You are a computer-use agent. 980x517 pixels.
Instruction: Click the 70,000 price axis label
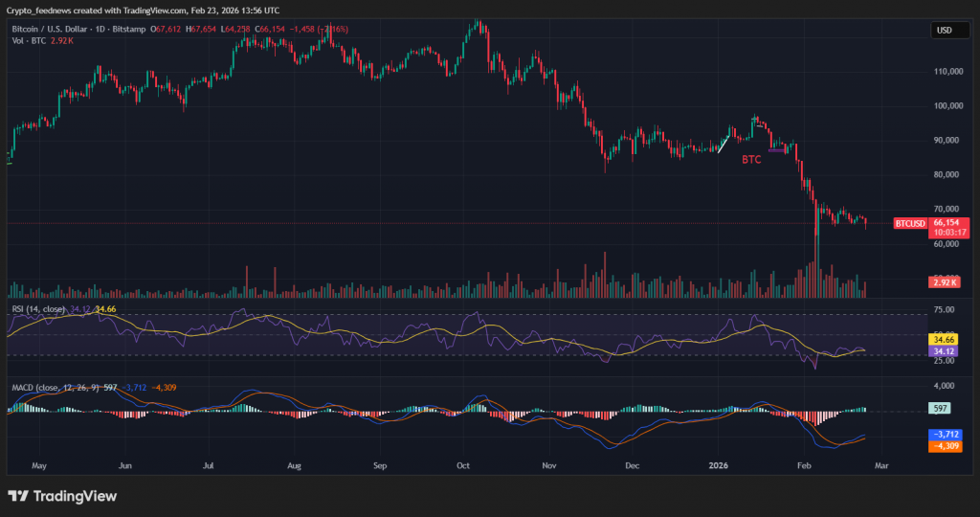pos(948,209)
